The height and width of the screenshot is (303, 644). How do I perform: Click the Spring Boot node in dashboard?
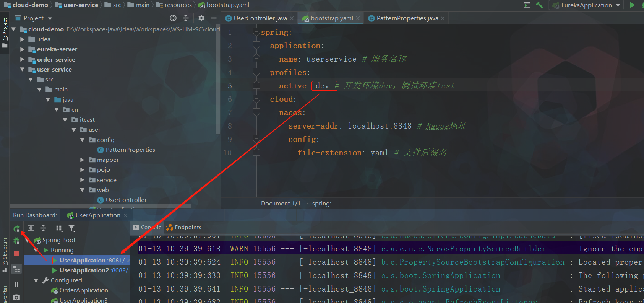[59, 240]
